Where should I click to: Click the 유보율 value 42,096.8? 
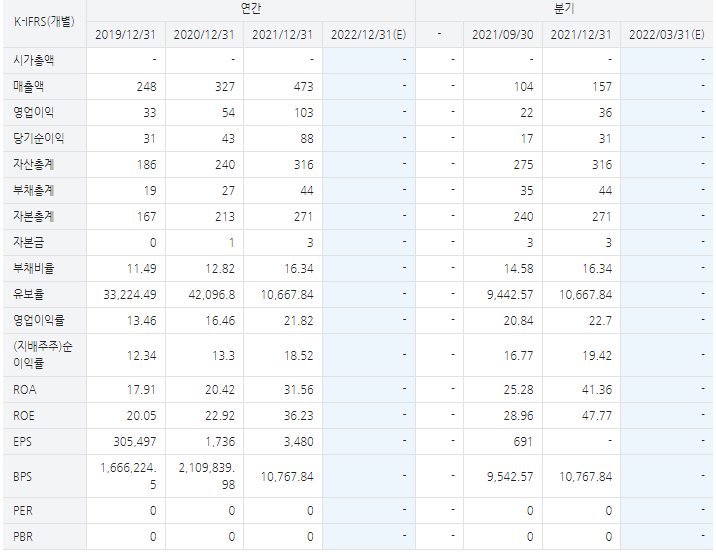(212, 295)
